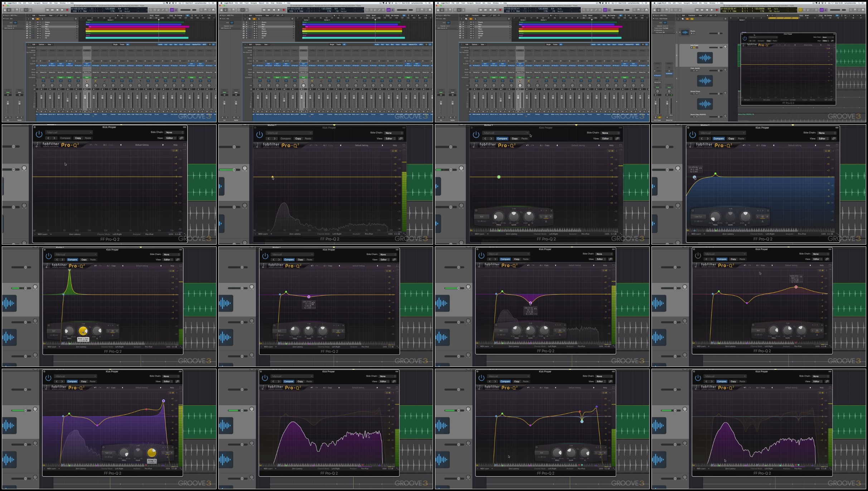
Task: Click Help in Pro-Q bar, empty flat-EQ frame
Action: (x=175, y=145)
